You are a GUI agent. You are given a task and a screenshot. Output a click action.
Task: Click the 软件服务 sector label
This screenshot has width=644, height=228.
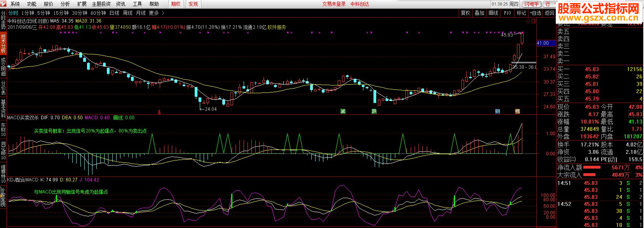(x=277, y=27)
